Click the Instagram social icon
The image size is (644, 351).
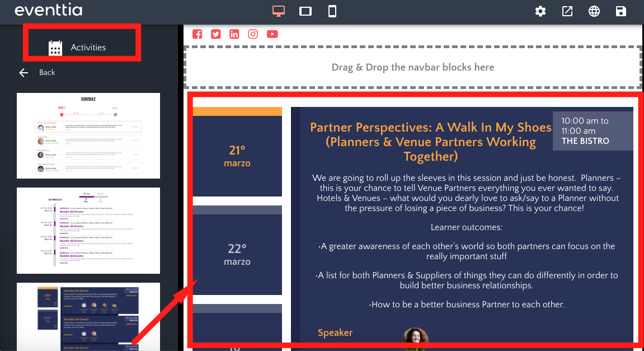(x=253, y=34)
